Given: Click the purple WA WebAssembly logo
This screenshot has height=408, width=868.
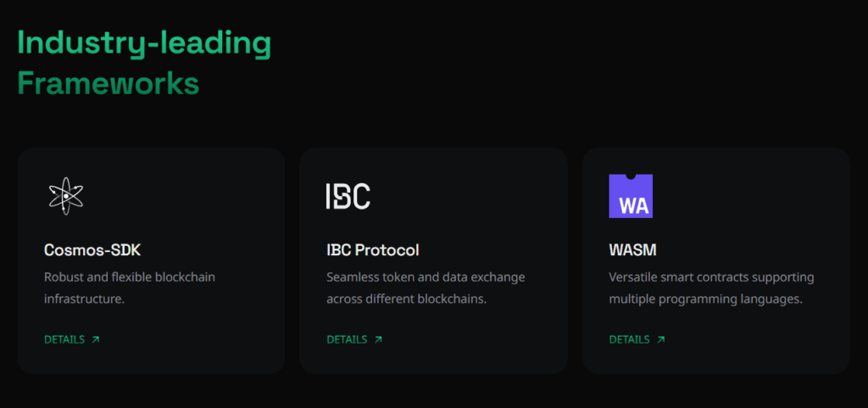Looking at the screenshot, I should click(x=631, y=196).
